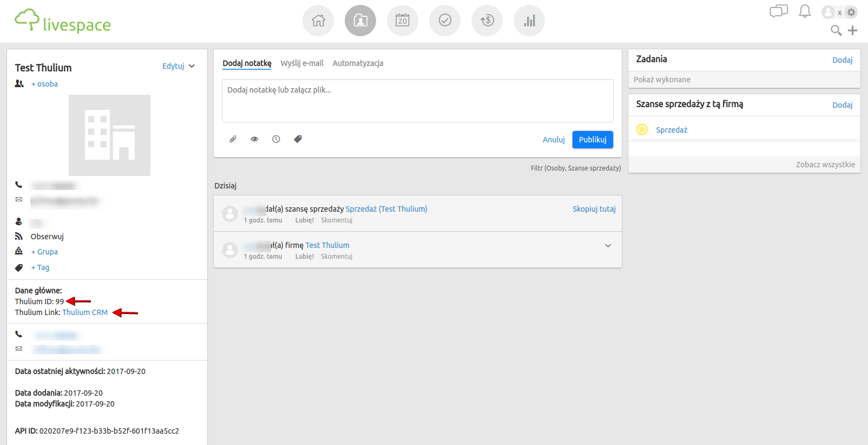Click Skomentuj on firmę Test Thulium entry
This screenshot has width=868, height=445.
pyautogui.click(x=337, y=257)
